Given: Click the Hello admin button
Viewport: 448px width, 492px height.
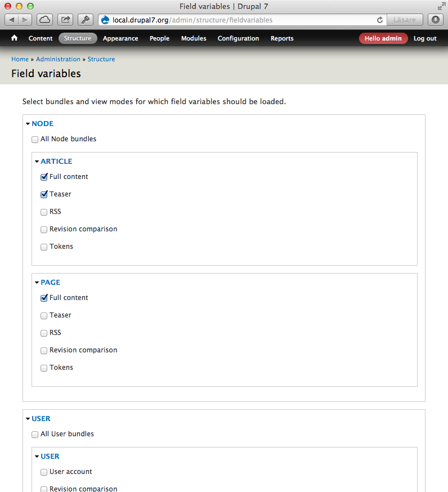Looking at the screenshot, I should click(x=383, y=38).
